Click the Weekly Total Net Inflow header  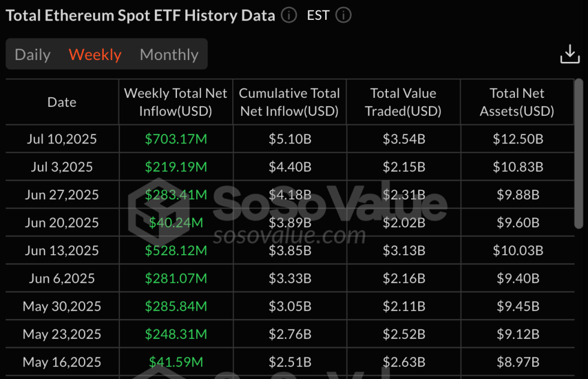click(175, 102)
